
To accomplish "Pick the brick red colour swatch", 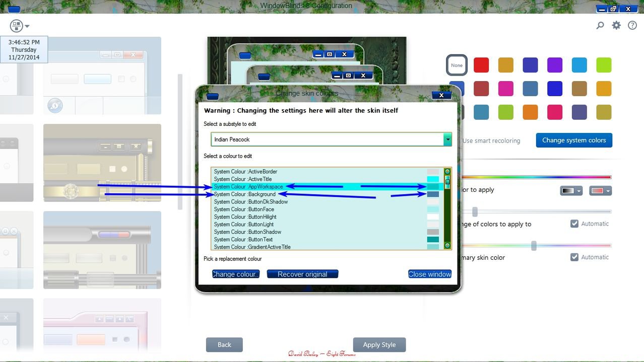I will [481, 89].
